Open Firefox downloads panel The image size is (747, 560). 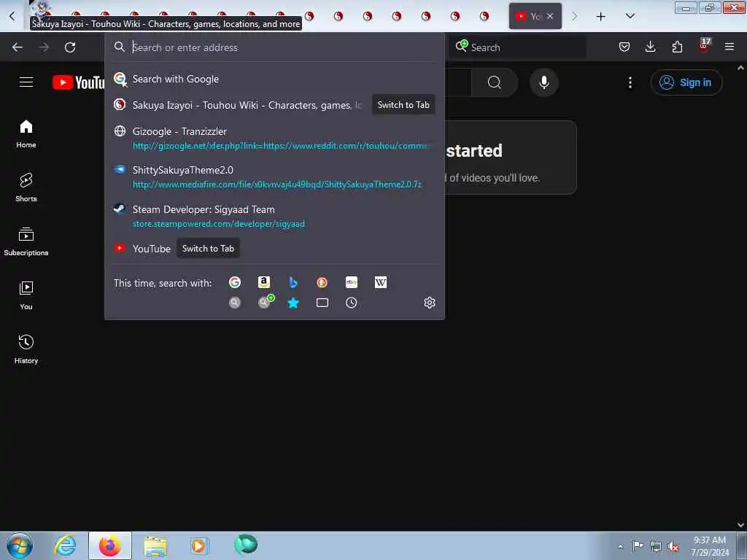coord(650,47)
